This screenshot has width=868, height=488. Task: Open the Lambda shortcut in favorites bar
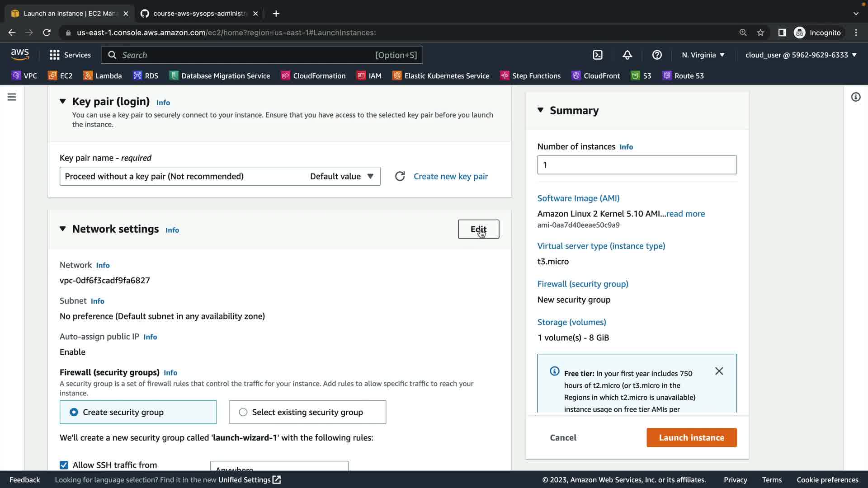click(x=103, y=76)
